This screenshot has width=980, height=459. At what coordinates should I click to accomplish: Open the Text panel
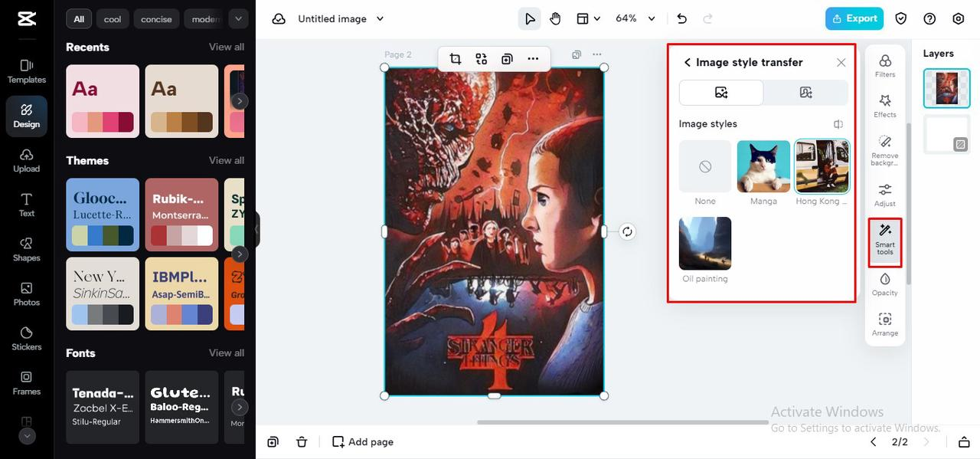(27, 205)
